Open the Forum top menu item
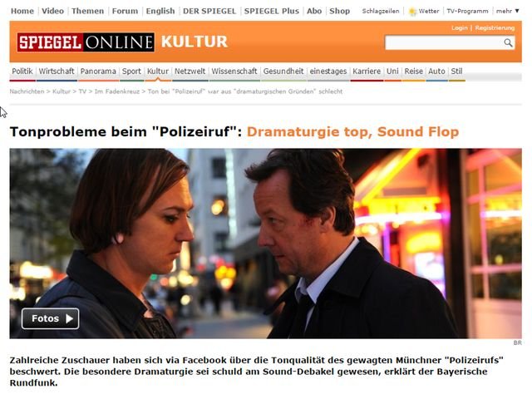532x399 pixels. [x=125, y=11]
